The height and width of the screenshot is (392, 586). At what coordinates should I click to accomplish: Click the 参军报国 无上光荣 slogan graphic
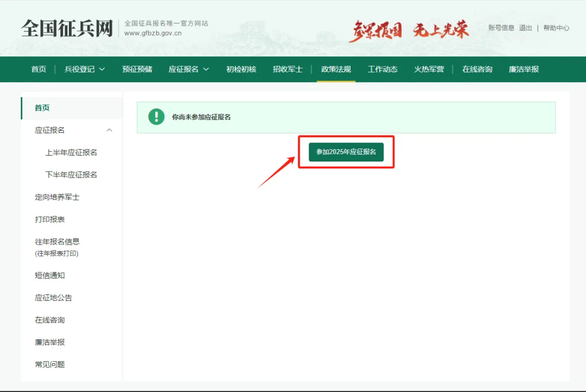[x=410, y=28]
